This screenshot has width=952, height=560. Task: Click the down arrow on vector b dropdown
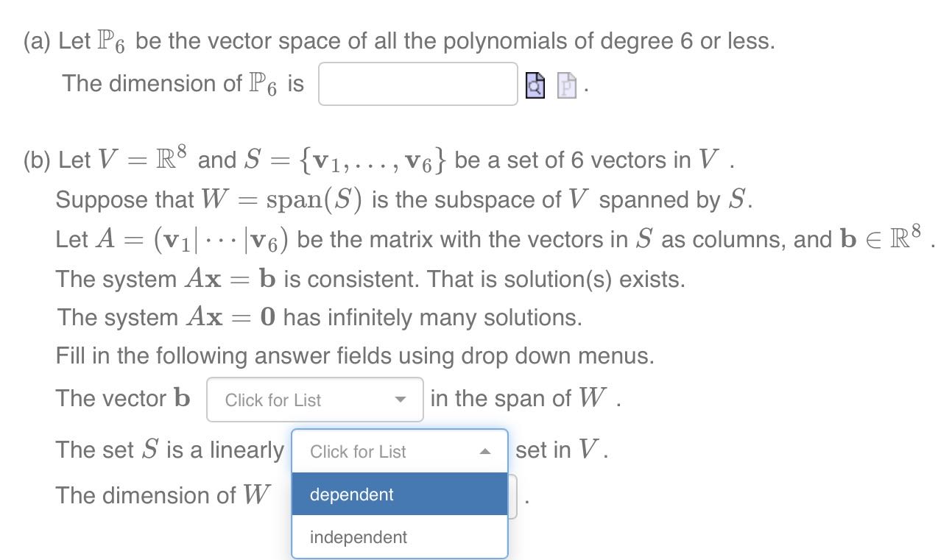coord(401,400)
